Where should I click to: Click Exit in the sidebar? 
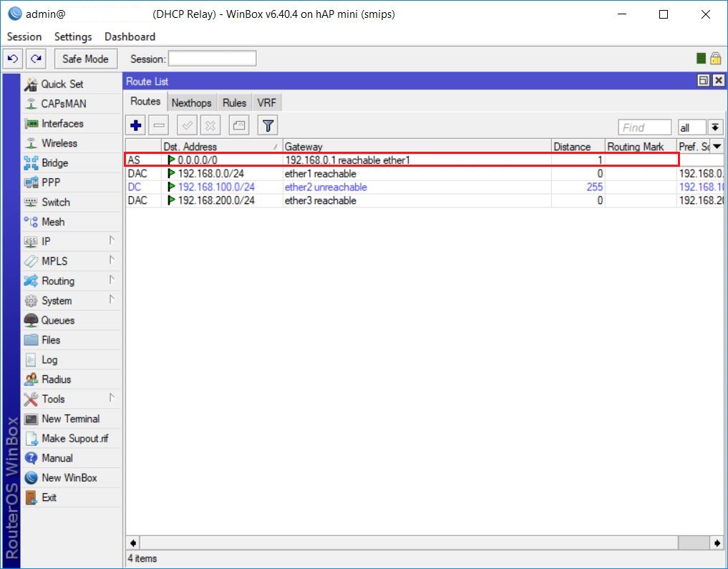coord(71,497)
